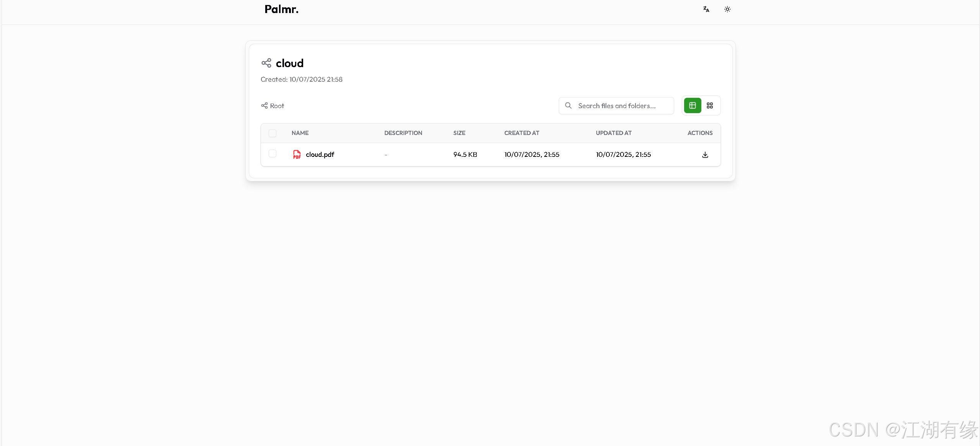The width and height of the screenshot is (980, 446).
Task: Click the language translate icon
Action: click(706, 9)
